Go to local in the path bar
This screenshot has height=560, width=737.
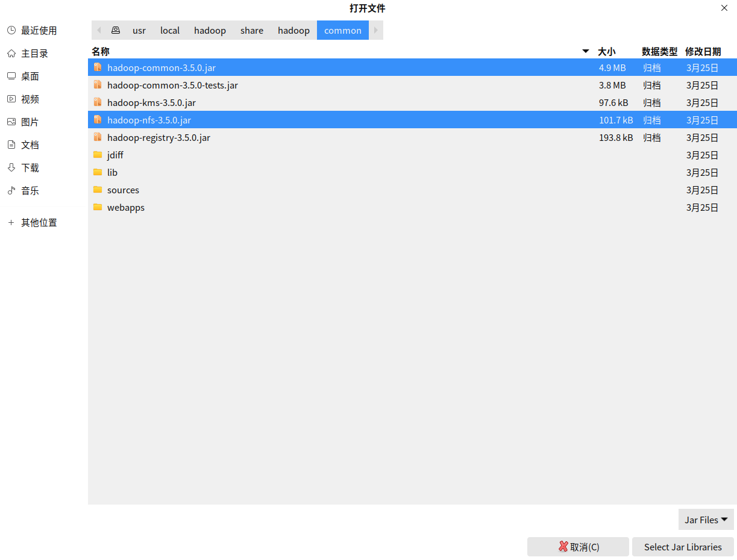tap(170, 30)
